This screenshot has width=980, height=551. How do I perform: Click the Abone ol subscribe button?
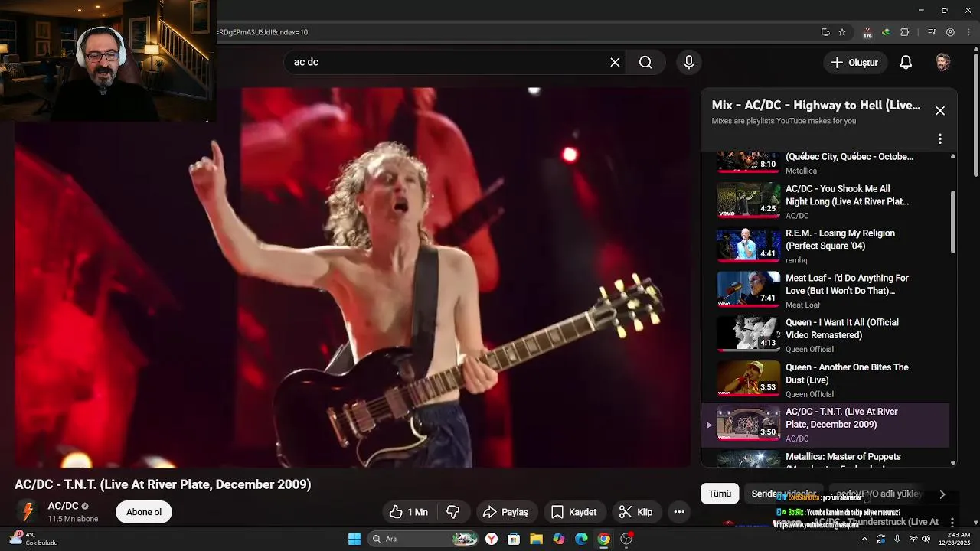point(144,512)
